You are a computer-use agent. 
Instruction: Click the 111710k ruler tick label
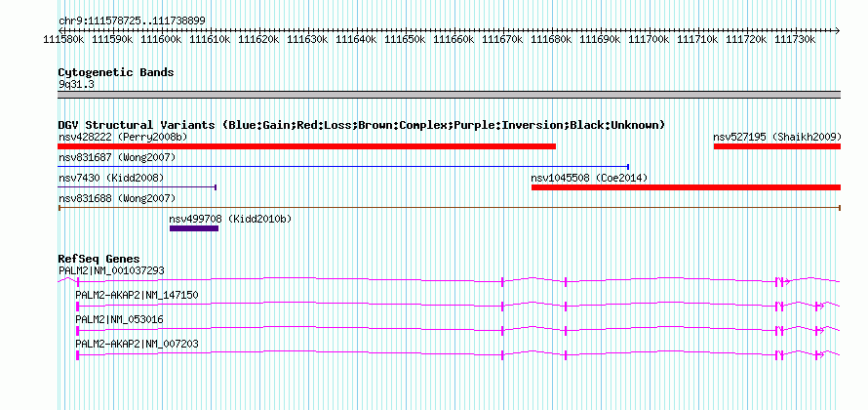(698, 39)
